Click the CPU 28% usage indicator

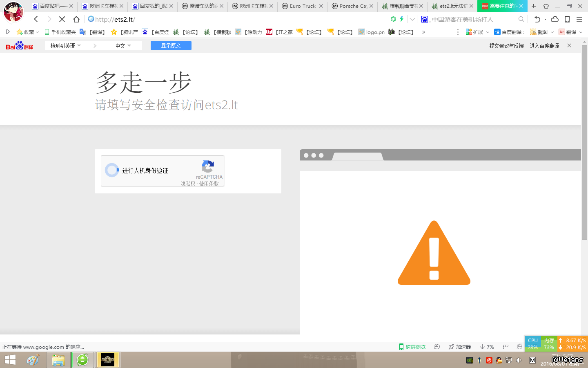[x=533, y=343]
